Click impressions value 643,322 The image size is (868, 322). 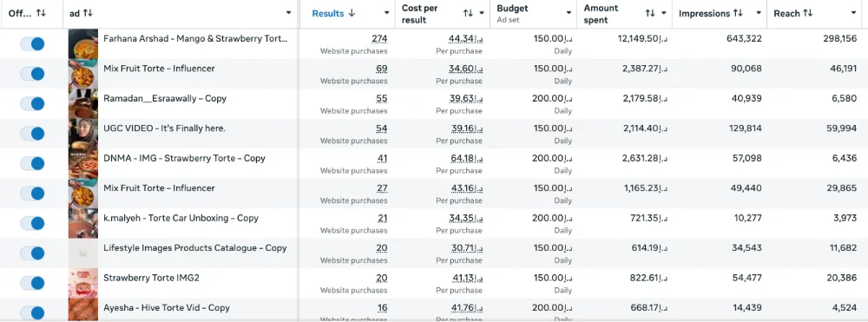point(744,39)
